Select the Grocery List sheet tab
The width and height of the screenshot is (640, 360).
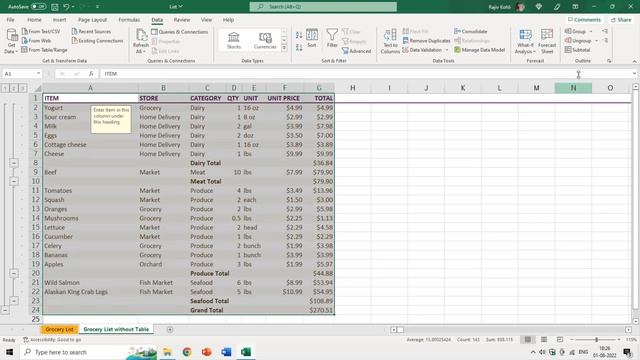pyautogui.click(x=60, y=329)
